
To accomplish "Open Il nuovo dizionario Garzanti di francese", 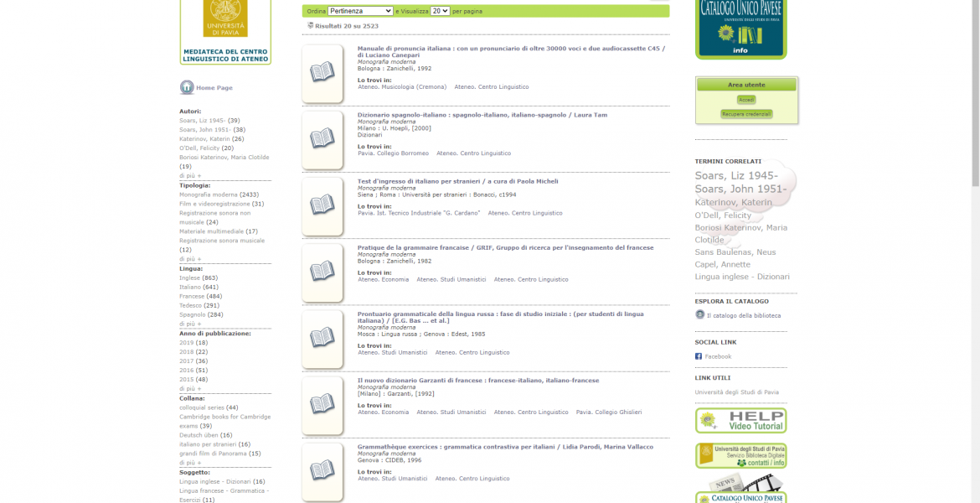I will coord(477,381).
